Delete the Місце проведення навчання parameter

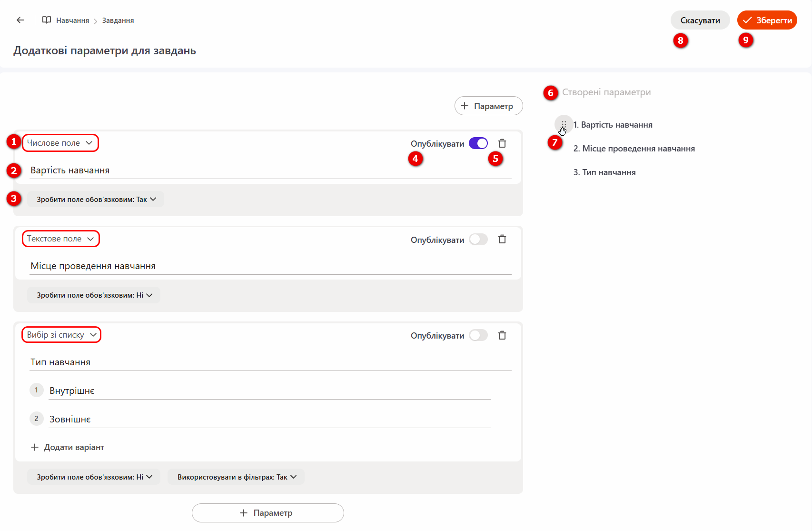click(502, 239)
